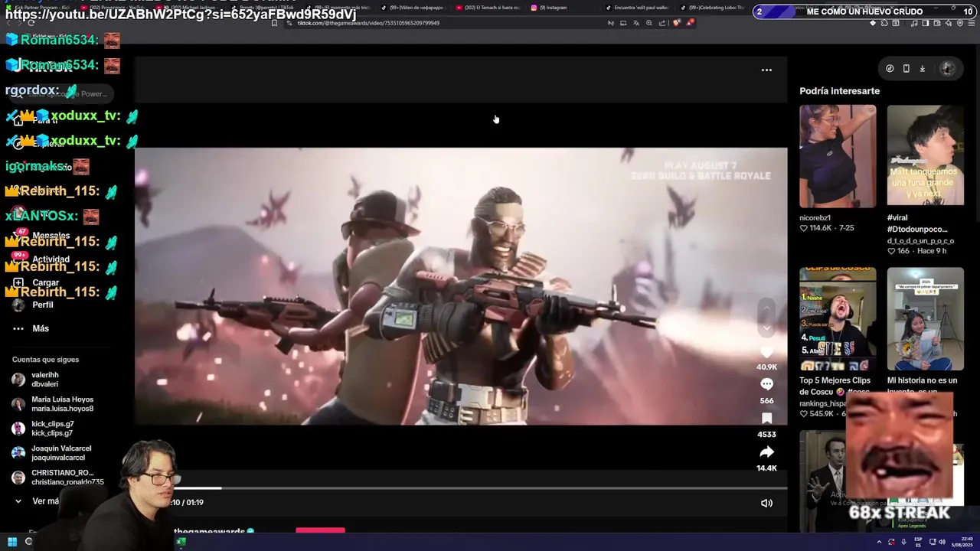Screen dimensions: 980x551
Task: Open taskbar clock showing 22:40
Action: [962, 542]
